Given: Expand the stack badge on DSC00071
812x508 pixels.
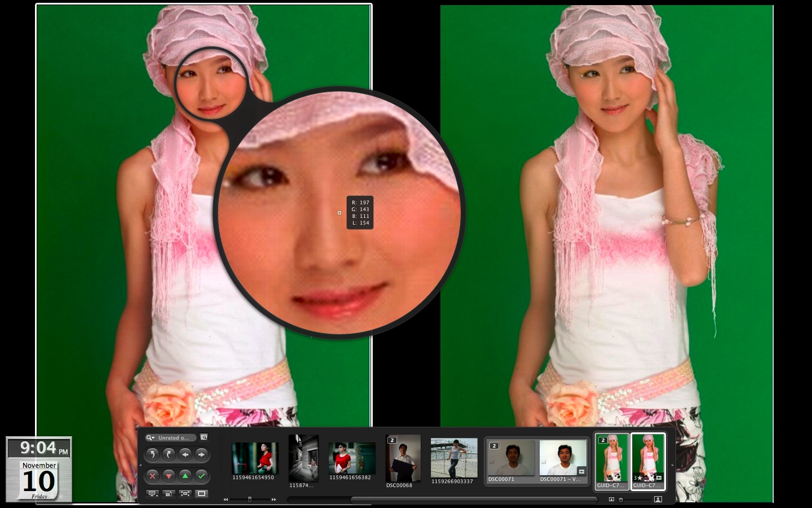Looking at the screenshot, I should pyautogui.click(x=495, y=446).
